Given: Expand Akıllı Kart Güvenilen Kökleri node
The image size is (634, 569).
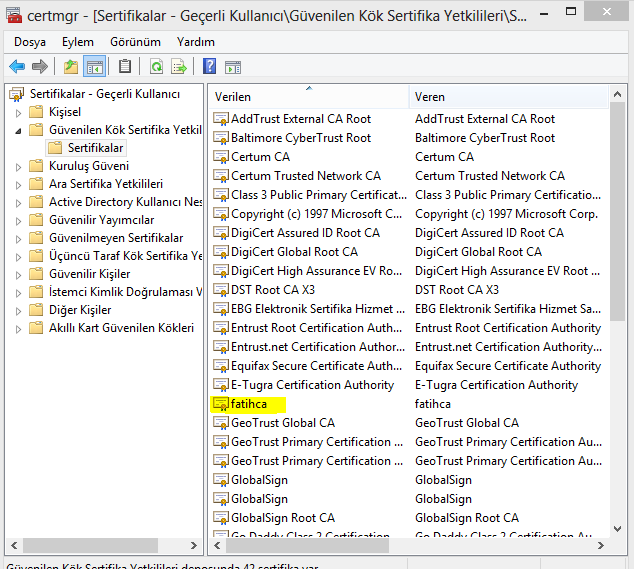Looking at the screenshot, I should click(18, 329).
